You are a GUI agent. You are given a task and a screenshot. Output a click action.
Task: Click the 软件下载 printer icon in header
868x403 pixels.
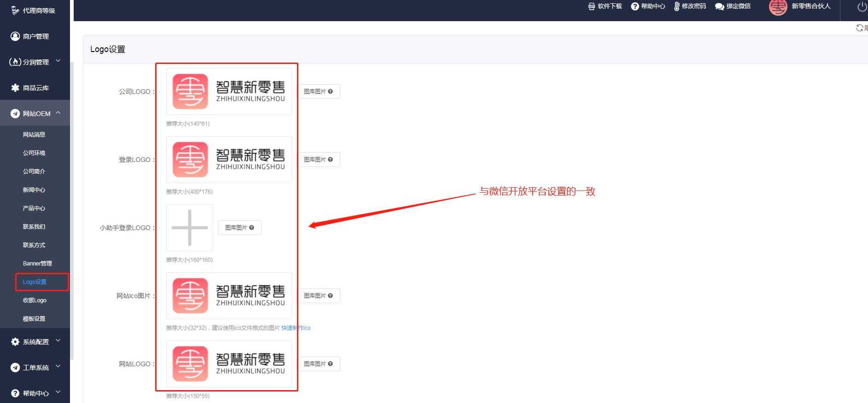coord(592,6)
